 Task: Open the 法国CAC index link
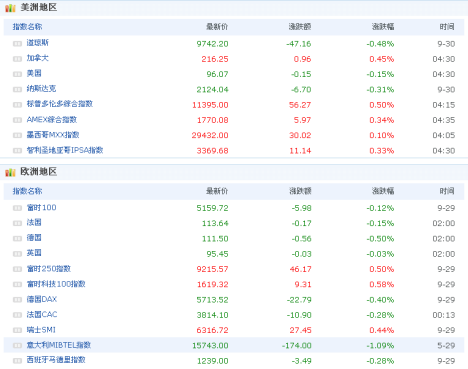pos(42,314)
